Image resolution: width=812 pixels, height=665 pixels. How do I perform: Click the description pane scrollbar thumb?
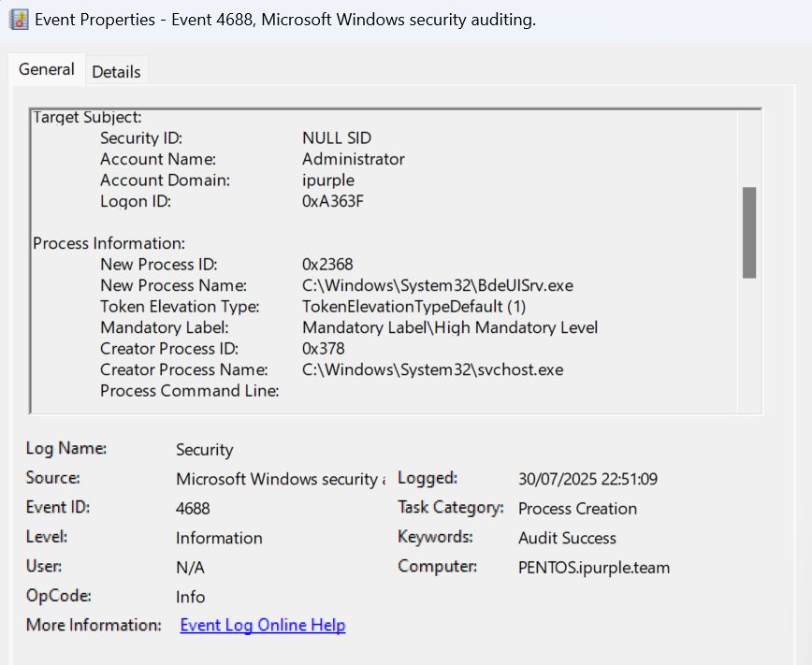[x=748, y=232]
